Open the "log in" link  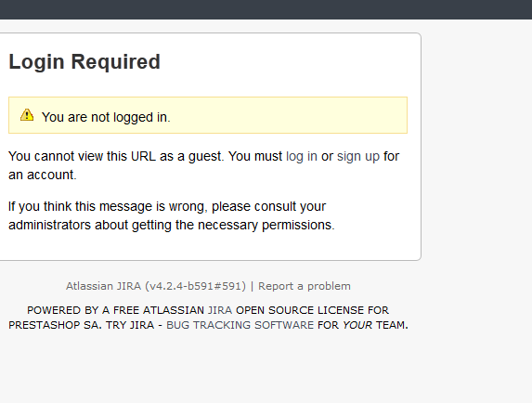tap(302, 156)
